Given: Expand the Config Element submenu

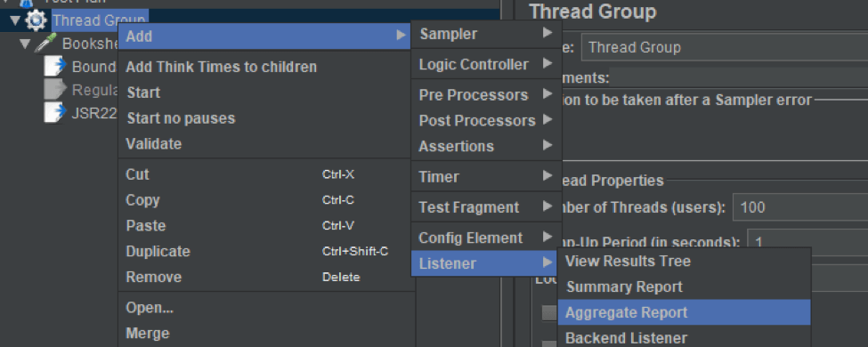Looking at the screenshot, I should 486,238.
